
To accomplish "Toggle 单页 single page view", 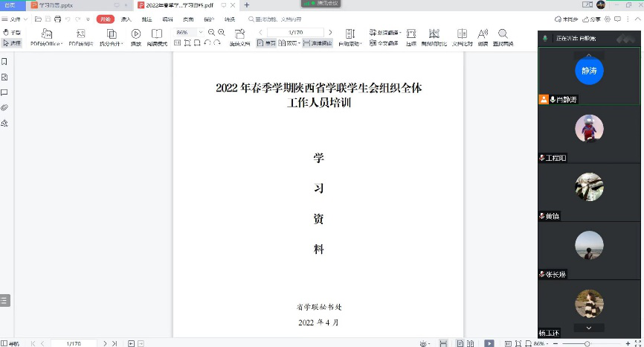I will (x=265, y=43).
